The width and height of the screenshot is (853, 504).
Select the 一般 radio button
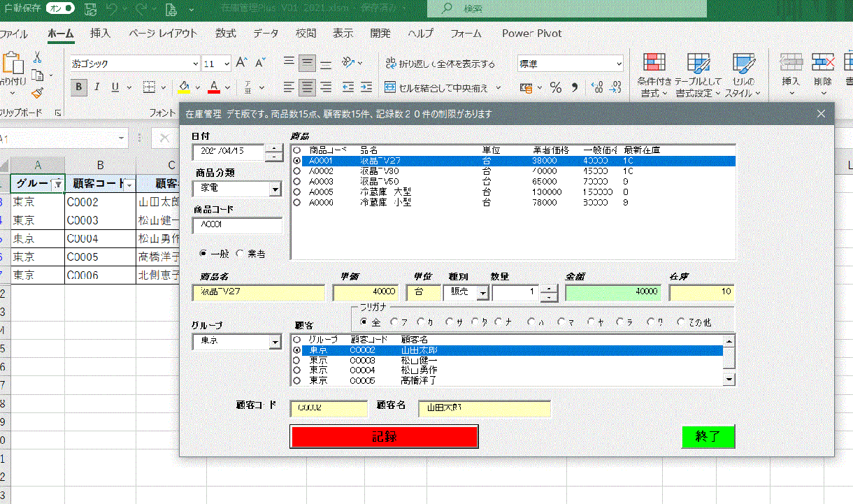click(x=203, y=254)
